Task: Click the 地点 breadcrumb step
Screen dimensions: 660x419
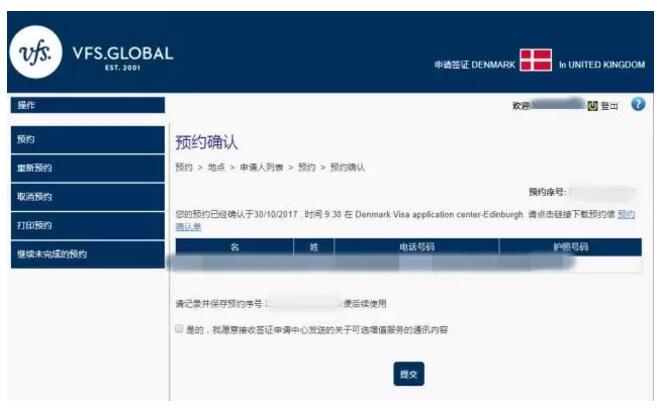Action: tap(216, 167)
